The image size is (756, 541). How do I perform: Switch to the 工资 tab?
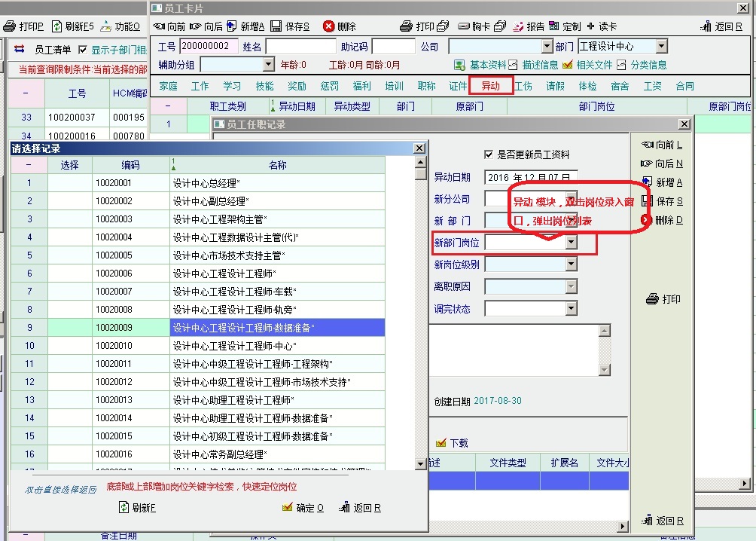[653, 86]
